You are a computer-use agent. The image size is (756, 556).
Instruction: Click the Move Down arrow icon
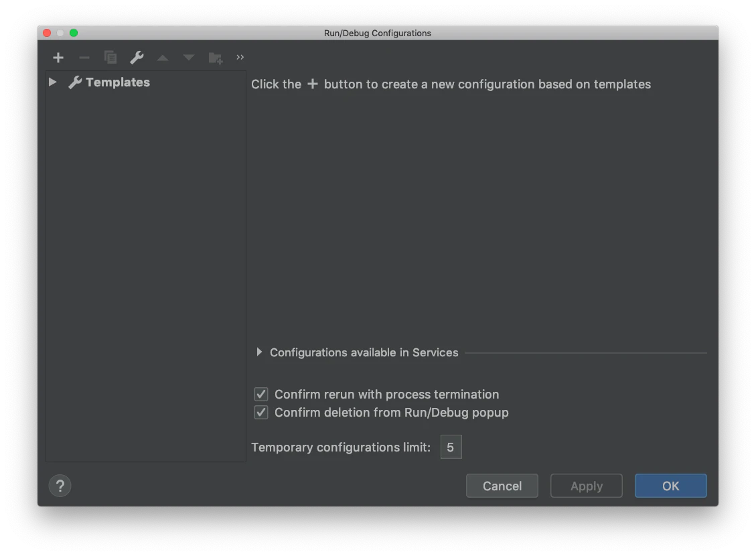188,58
